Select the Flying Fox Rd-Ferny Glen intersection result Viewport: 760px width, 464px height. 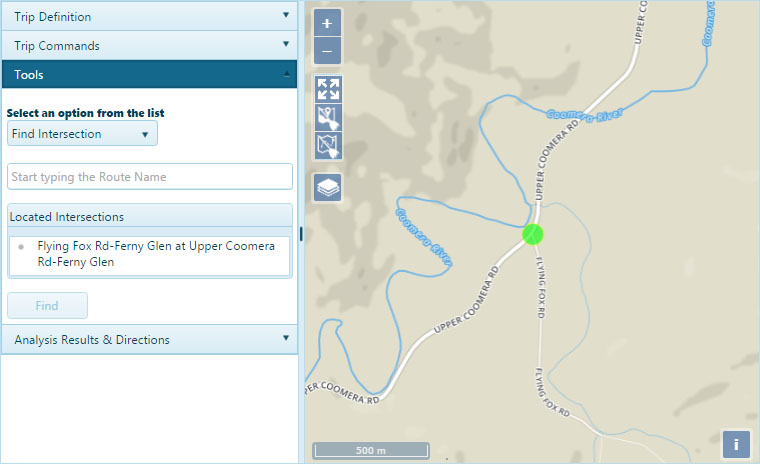[x=155, y=254]
